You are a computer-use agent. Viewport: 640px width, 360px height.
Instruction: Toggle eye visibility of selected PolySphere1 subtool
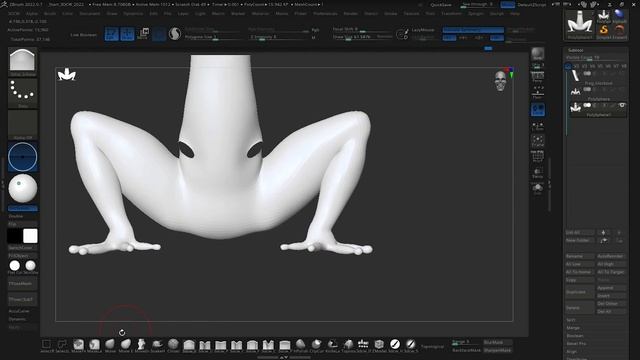pyautogui.click(x=622, y=105)
